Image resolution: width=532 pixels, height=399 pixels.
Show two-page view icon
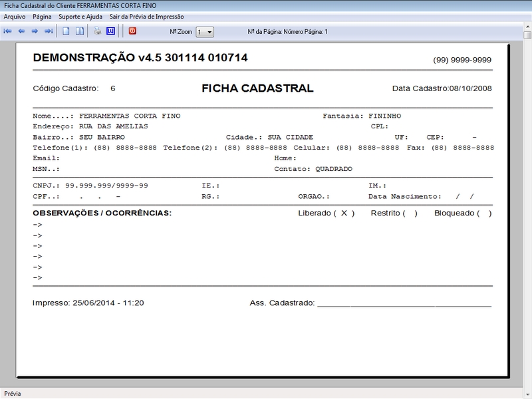pyautogui.click(x=80, y=31)
